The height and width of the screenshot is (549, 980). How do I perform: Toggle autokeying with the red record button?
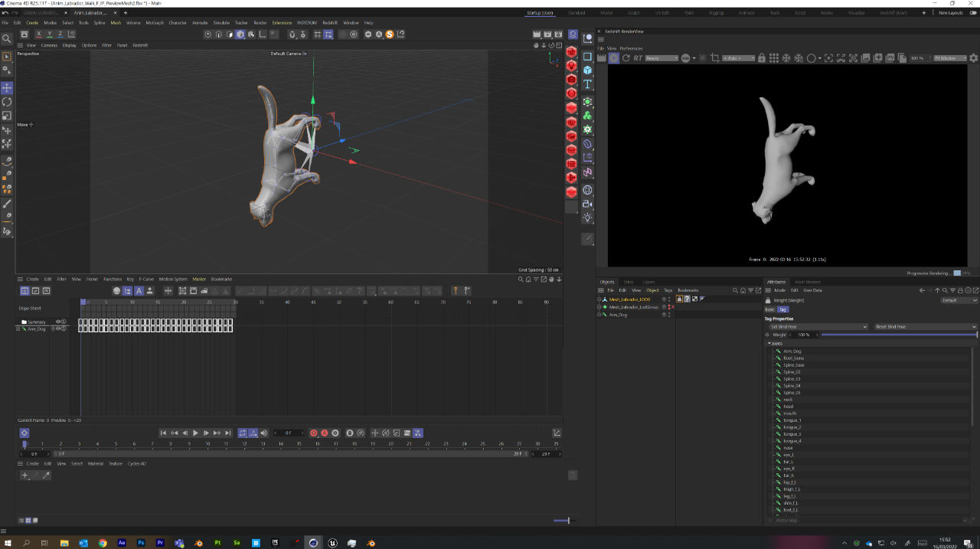pyautogui.click(x=325, y=433)
